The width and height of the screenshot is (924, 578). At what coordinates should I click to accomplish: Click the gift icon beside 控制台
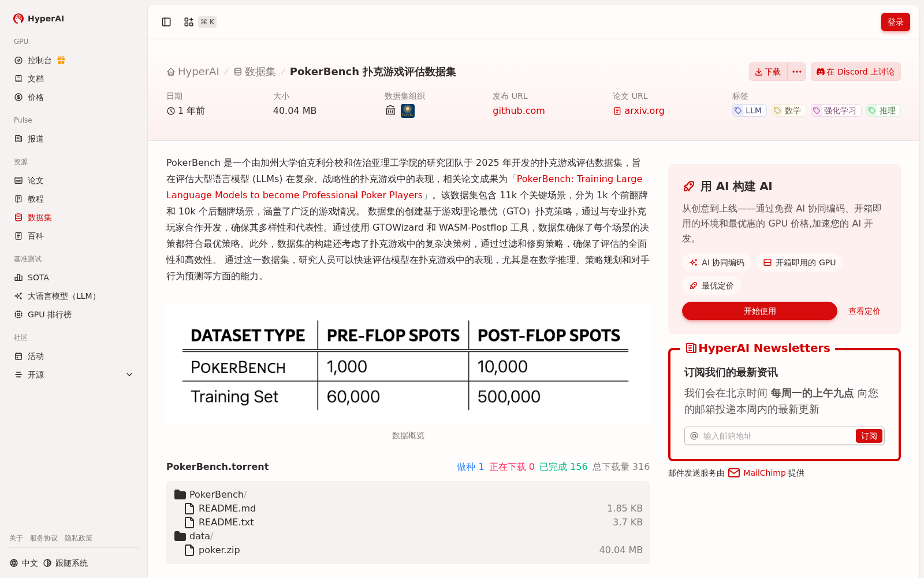(61, 60)
